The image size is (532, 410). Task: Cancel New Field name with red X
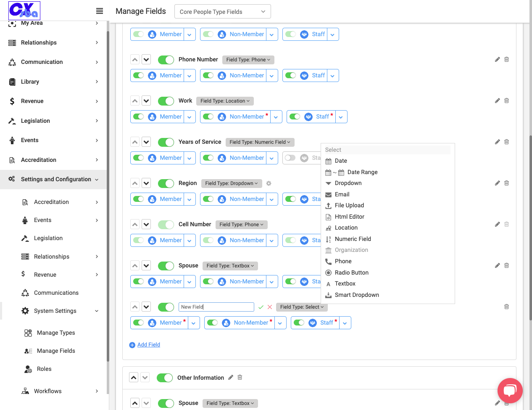(270, 307)
